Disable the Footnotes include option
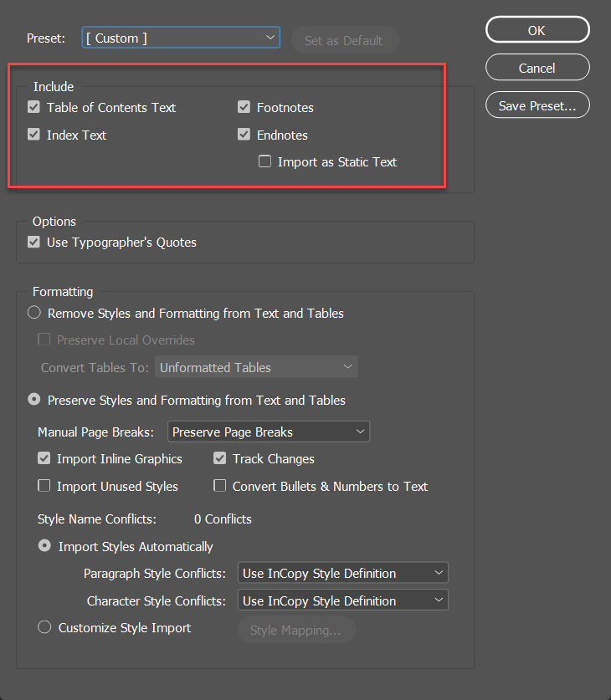 [244, 107]
